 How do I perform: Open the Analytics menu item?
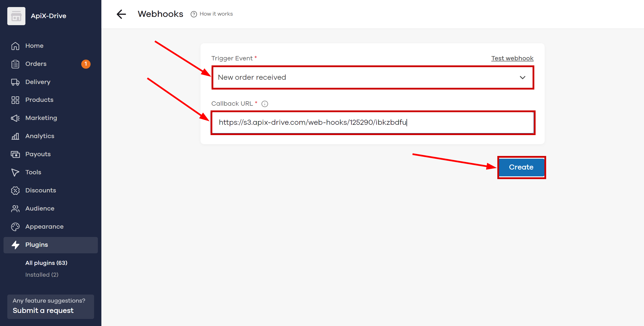(51, 136)
